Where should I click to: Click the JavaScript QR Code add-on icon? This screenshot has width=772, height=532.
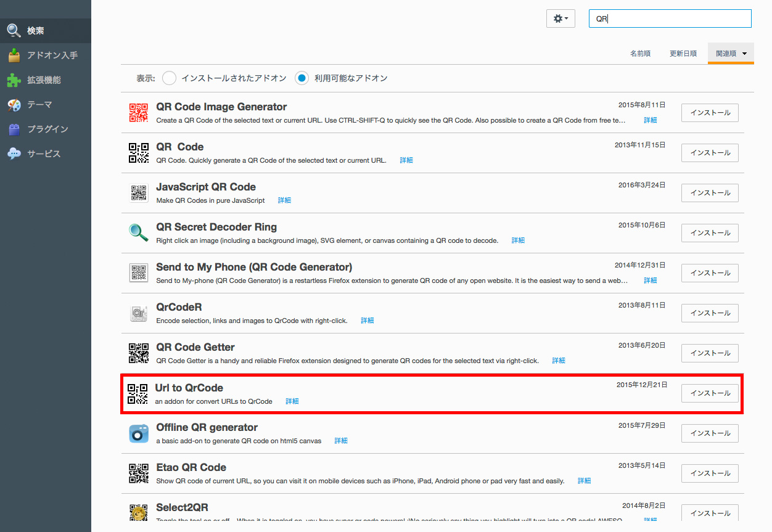point(139,193)
